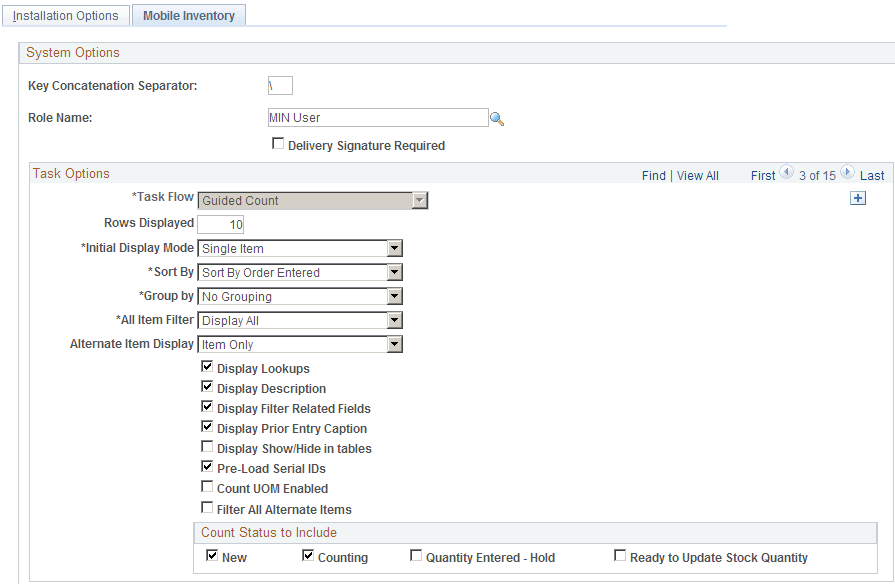This screenshot has width=895, height=584.
Task: Enable the Delivery Signature Required checkbox
Action: click(x=278, y=145)
